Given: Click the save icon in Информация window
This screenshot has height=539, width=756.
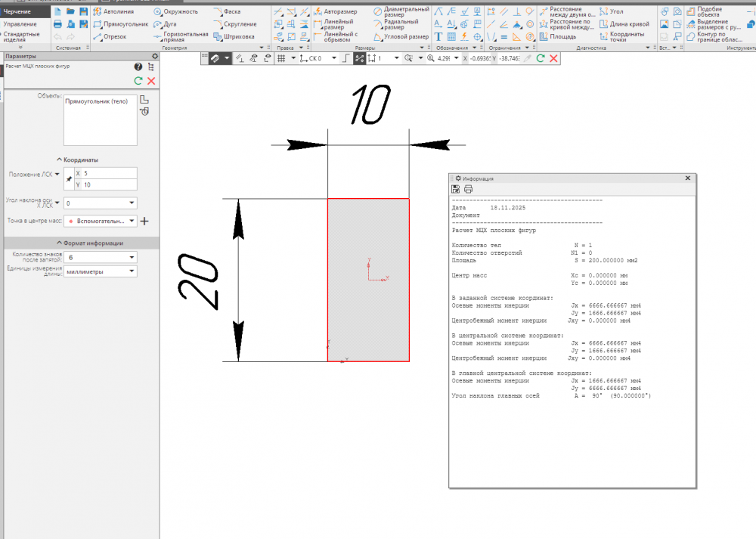Looking at the screenshot, I should coord(456,189).
